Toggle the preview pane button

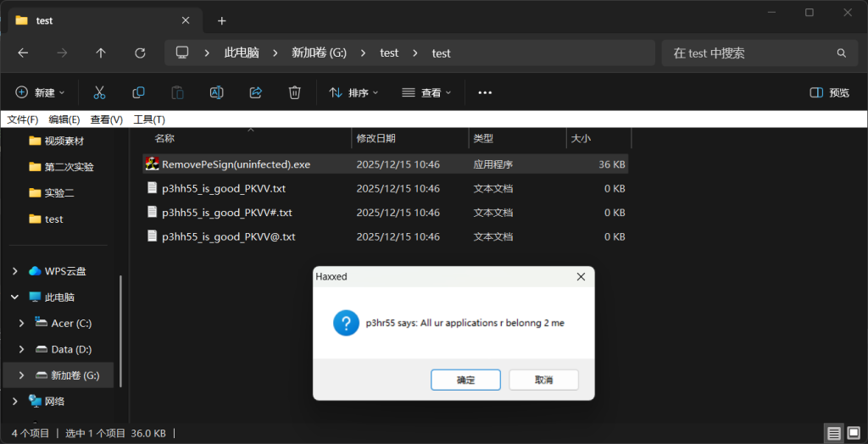click(829, 92)
